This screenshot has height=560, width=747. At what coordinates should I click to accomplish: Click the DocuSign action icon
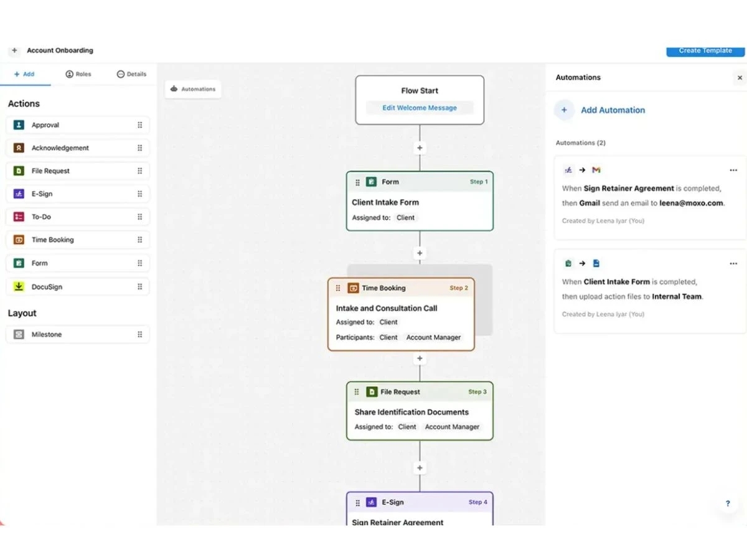pos(19,287)
